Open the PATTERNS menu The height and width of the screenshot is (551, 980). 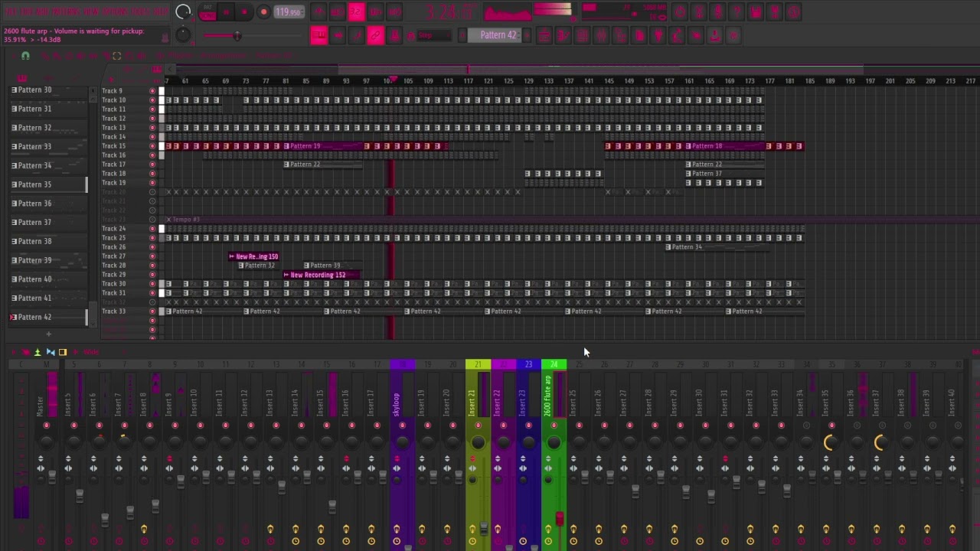(x=67, y=11)
